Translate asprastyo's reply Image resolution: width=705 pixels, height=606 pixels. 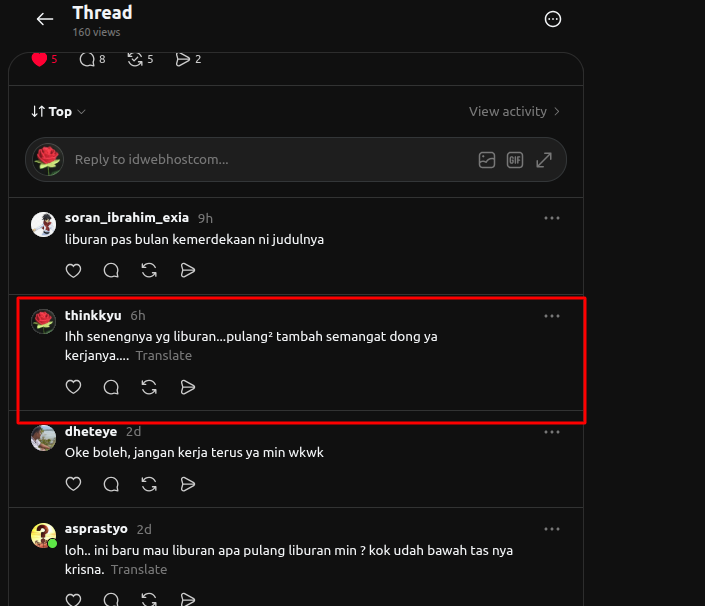(x=139, y=570)
